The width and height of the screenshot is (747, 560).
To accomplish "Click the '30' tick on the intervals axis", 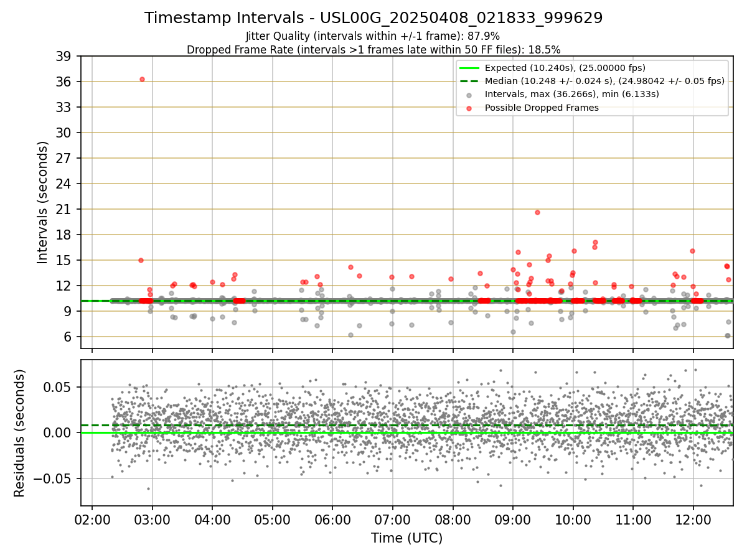I will pyautogui.click(x=63, y=133).
